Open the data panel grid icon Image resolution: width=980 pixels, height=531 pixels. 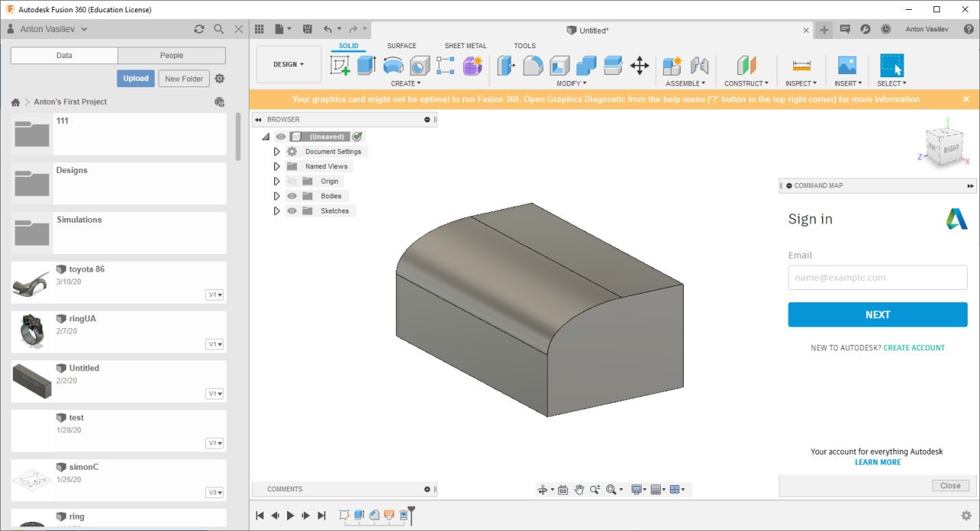pos(259,29)
